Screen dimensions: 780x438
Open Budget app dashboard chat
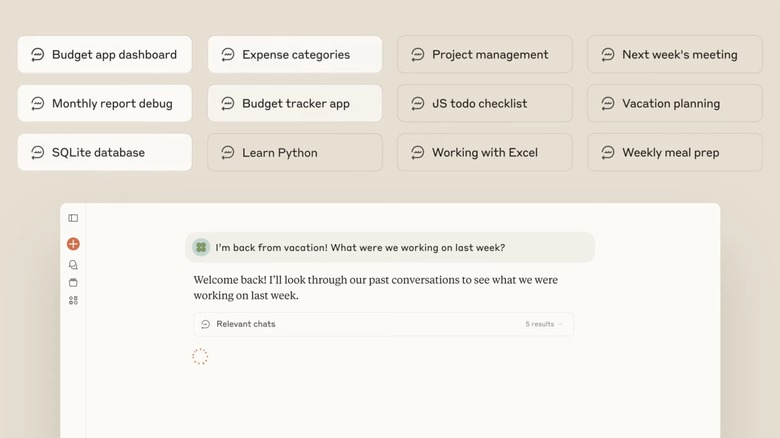[104, 54]
